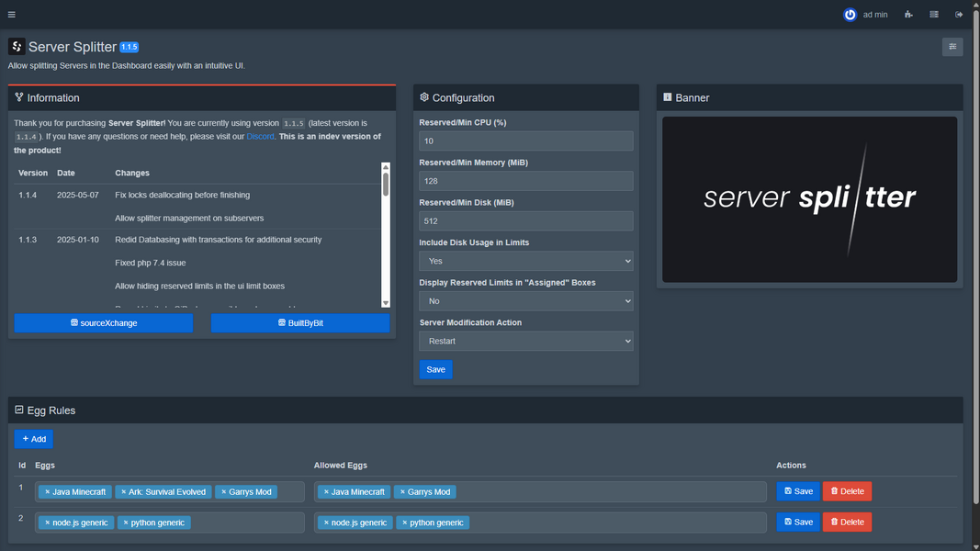Click the Server Splitter logo icon
980x551 pixels.
point(17,46)
